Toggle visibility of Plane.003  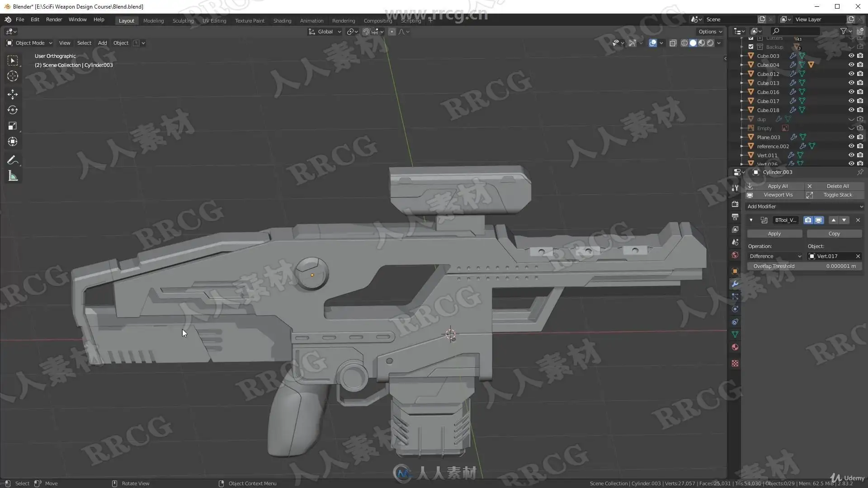(x=851, y=137)
